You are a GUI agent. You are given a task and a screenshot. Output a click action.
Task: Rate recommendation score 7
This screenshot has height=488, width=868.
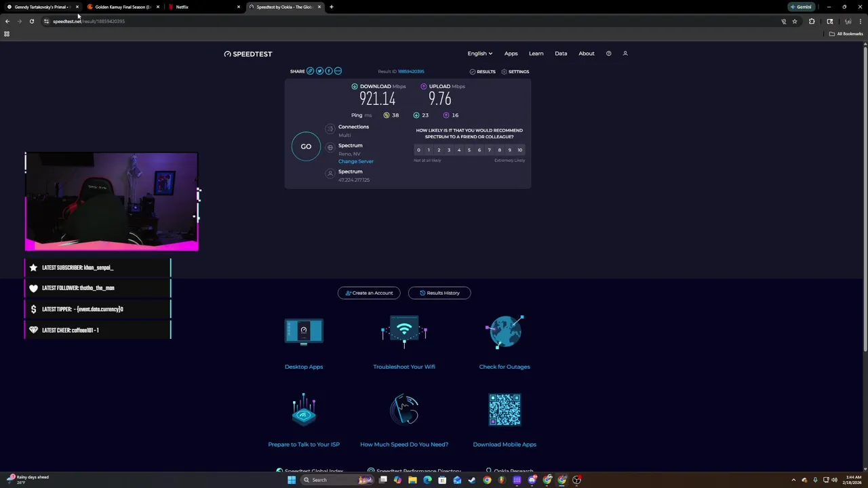pyautogui.click(x=490, y=150)
